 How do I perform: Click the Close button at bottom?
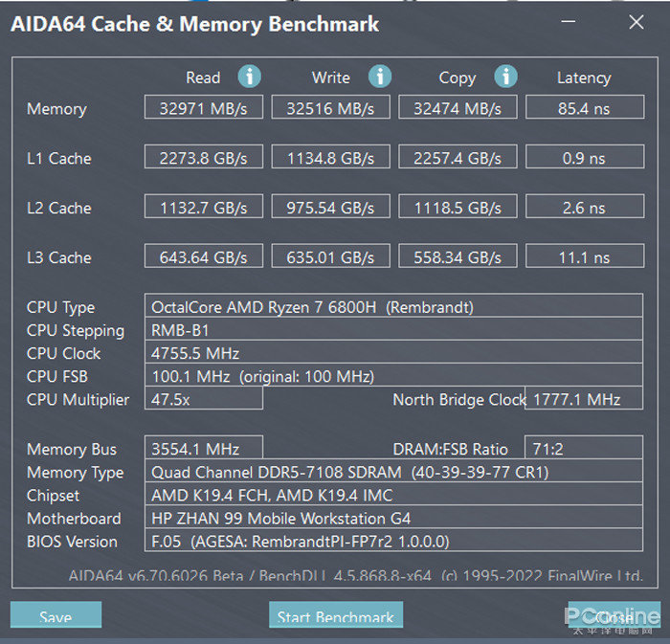coord(613,616)
